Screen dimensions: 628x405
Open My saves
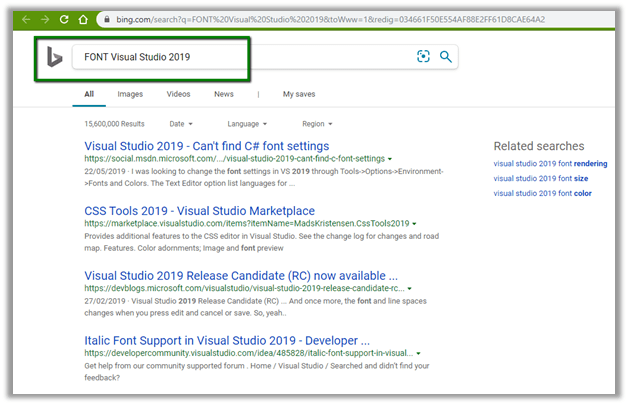[299, 94]
